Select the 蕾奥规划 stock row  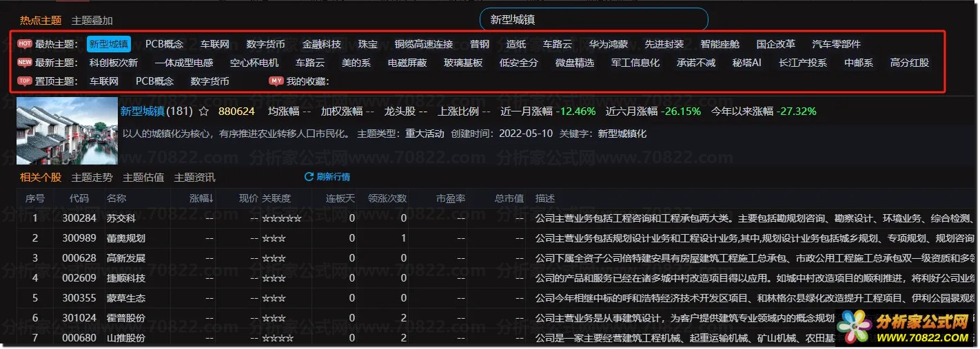(x=496, y=238)
